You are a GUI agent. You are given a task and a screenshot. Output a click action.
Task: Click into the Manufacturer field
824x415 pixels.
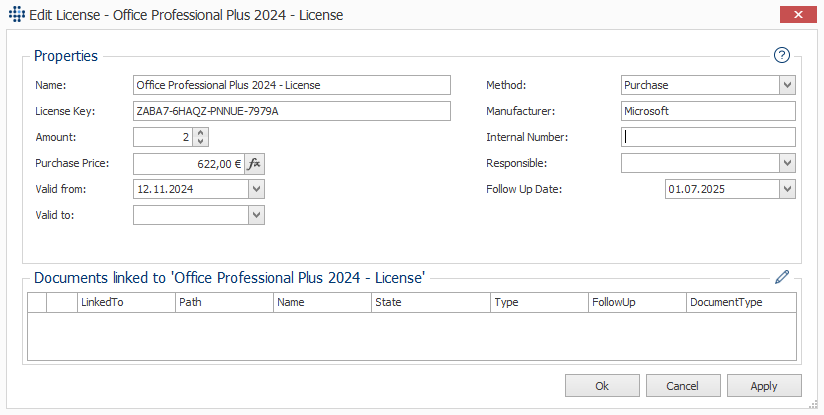[x=708, y=111]
